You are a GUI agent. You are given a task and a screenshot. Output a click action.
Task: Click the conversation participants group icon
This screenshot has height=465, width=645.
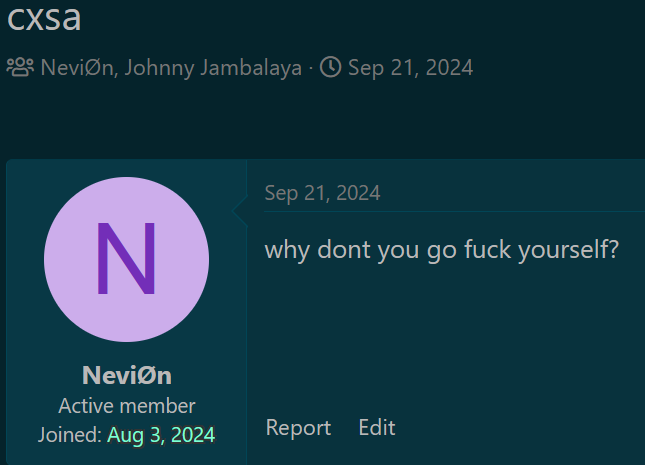point(20,67)
